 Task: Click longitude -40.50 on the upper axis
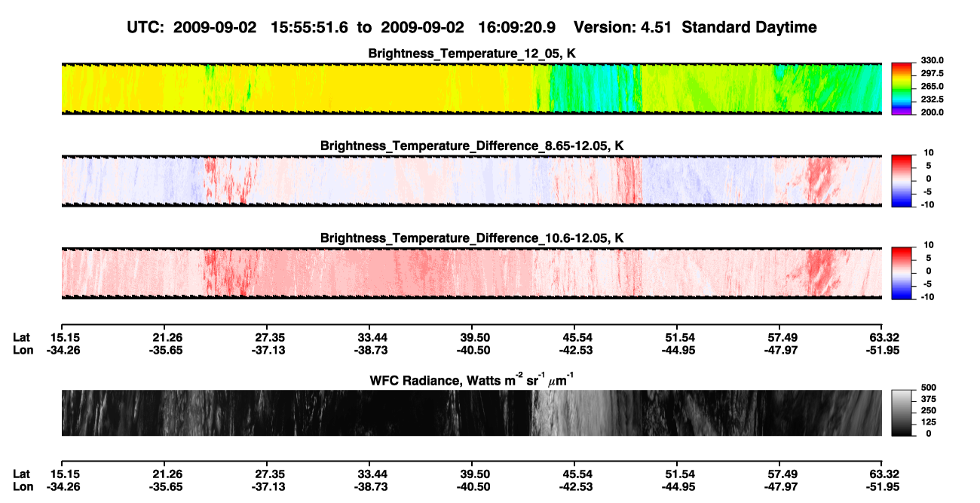tap(472, 350)
